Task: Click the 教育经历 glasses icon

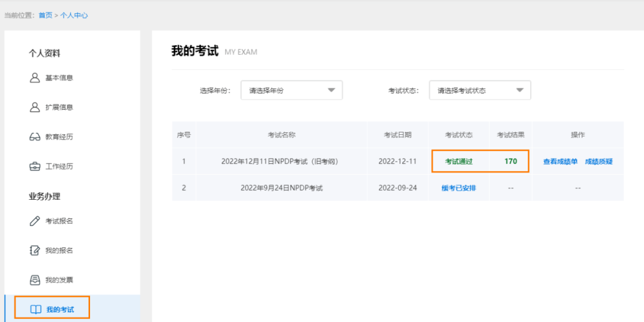Action: (x=35, y=137)
